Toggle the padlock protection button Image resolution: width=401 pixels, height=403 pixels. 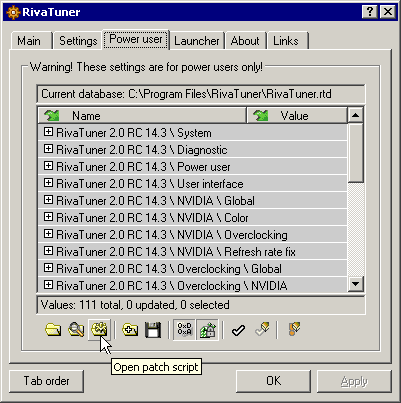(x=207, y=330)
